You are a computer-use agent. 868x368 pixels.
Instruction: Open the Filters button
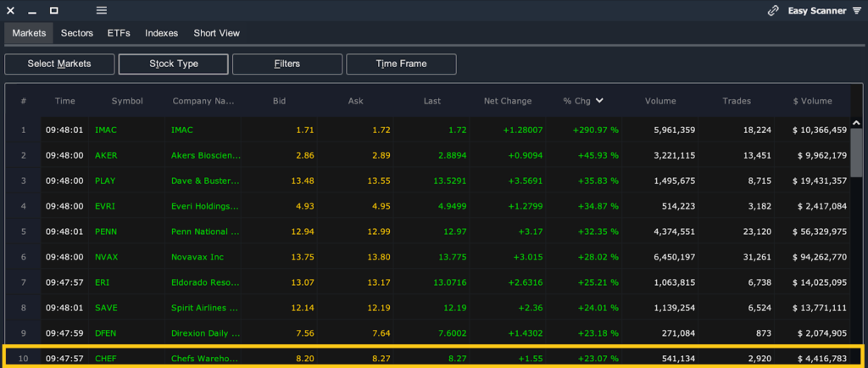[x=287, y=64]
